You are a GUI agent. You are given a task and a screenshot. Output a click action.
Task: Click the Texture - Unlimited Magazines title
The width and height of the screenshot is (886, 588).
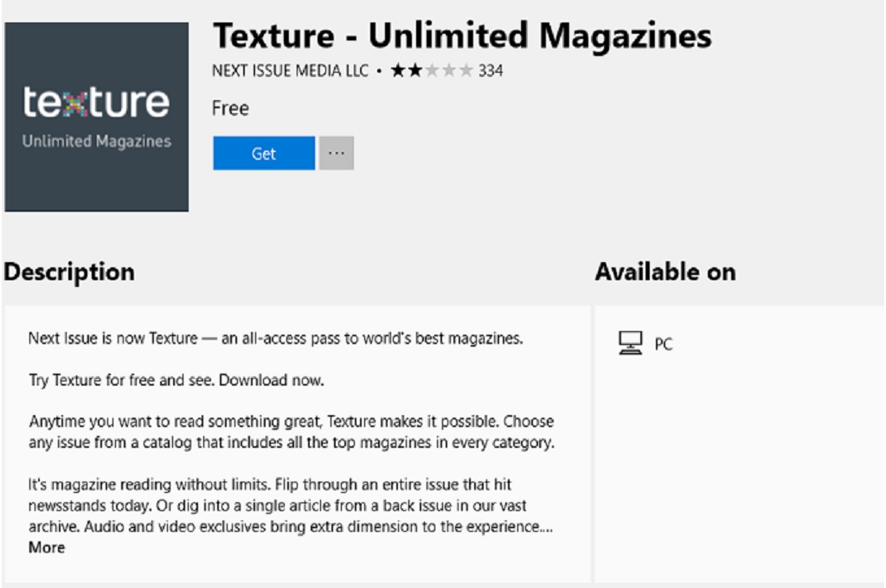click(462, 35)
